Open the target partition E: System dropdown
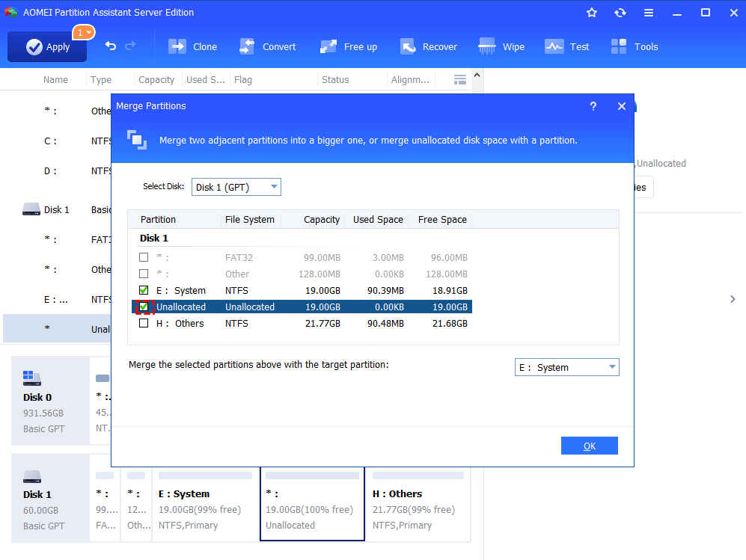Screen dimensions: 746x560 pyautogui.click(x=566, y=367)
